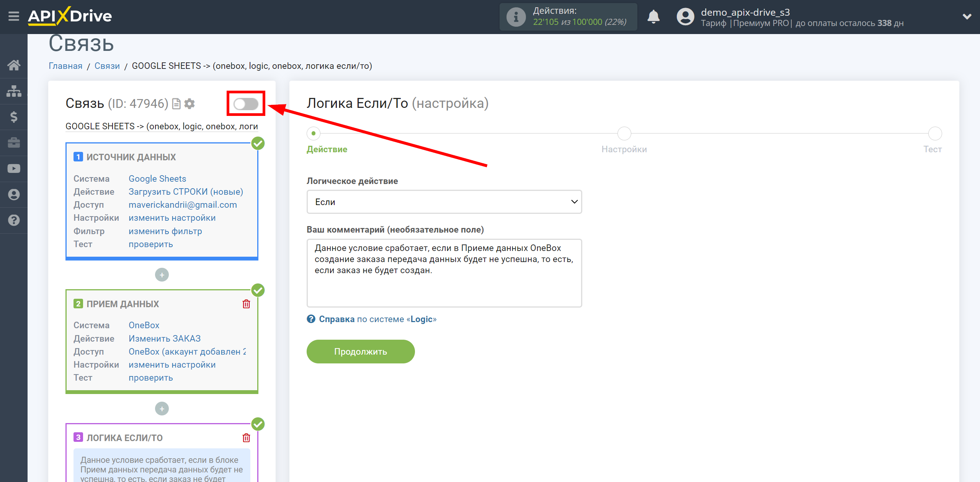Click the Google Sheets system link
This screenshot has width=980, height=482.
point(157,179)
